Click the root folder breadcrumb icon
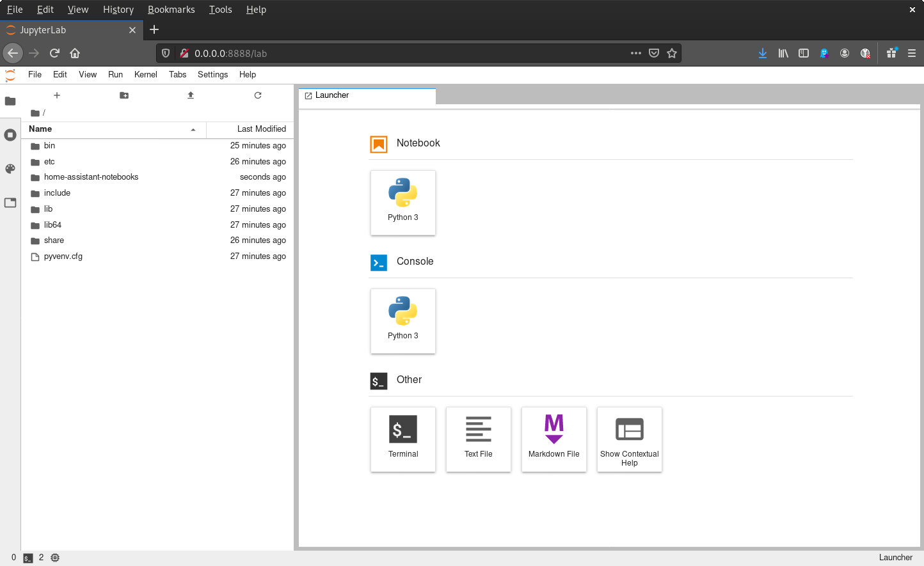The image size is (924, 566). tap(35, 113)
